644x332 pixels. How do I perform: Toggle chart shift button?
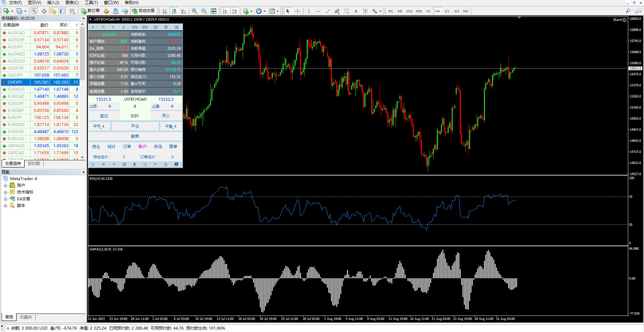click(235, 11)
